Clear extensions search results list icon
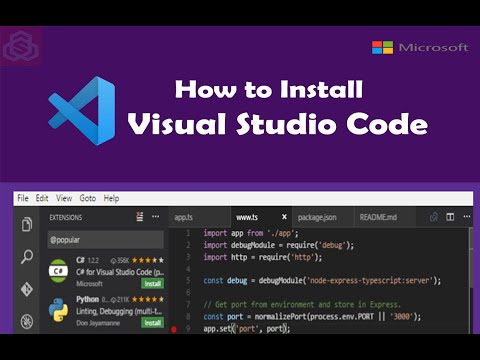480x360 pixels. coord(140,217)
